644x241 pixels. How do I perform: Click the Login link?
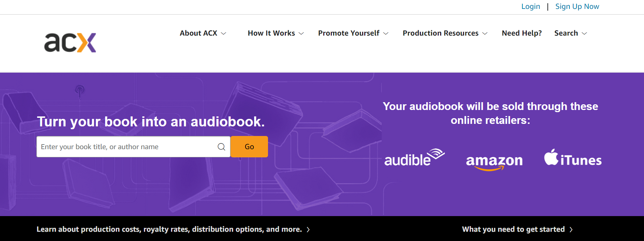(x=531, y=6)
